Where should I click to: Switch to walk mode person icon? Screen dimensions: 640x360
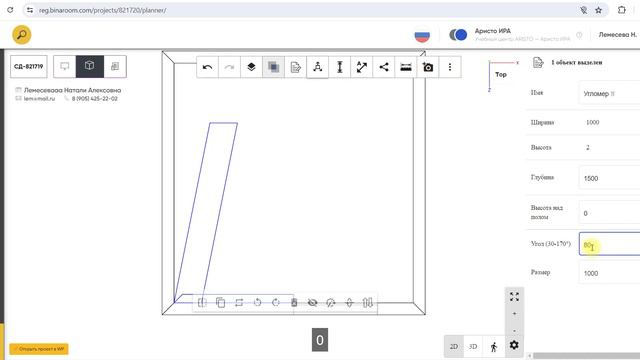pos(494,347)
